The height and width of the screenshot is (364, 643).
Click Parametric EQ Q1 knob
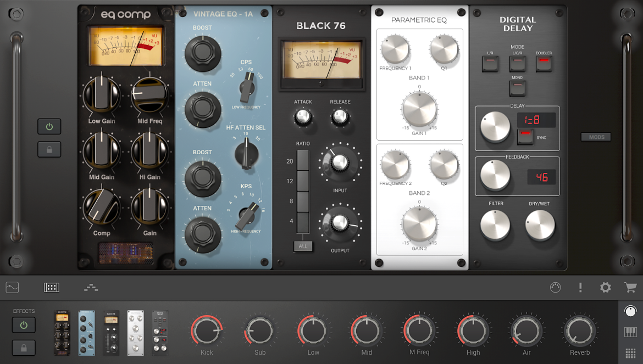(x=444, y=49)
